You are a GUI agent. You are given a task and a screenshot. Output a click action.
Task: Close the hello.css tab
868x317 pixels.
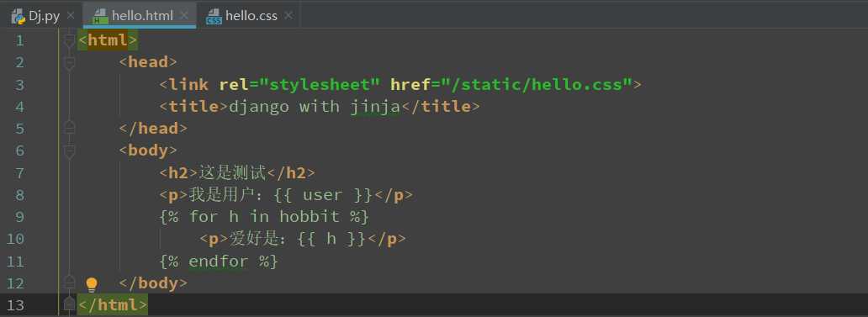(288, 15)
